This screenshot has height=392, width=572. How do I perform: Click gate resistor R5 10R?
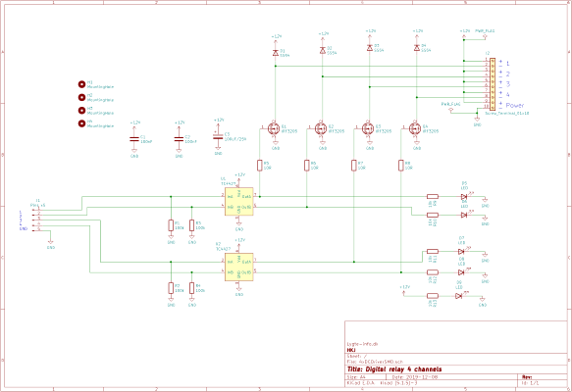click(259, 166)
